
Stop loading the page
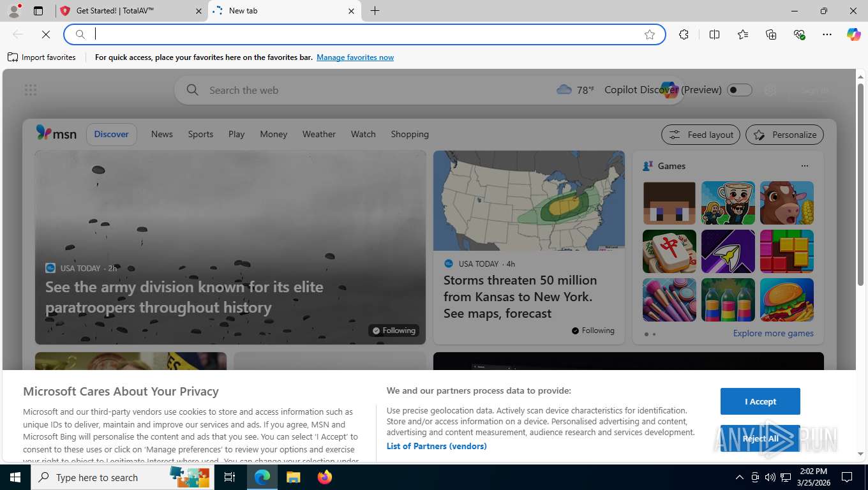point(46,34)
